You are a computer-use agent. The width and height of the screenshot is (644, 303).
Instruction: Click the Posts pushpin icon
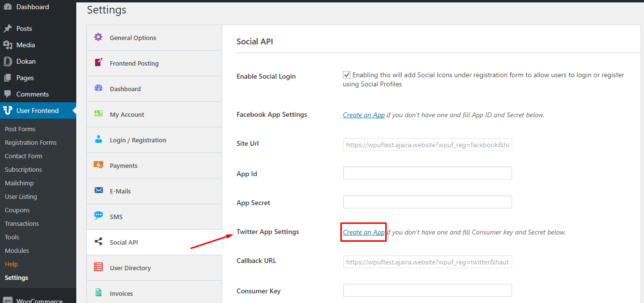tap(8, 28)
